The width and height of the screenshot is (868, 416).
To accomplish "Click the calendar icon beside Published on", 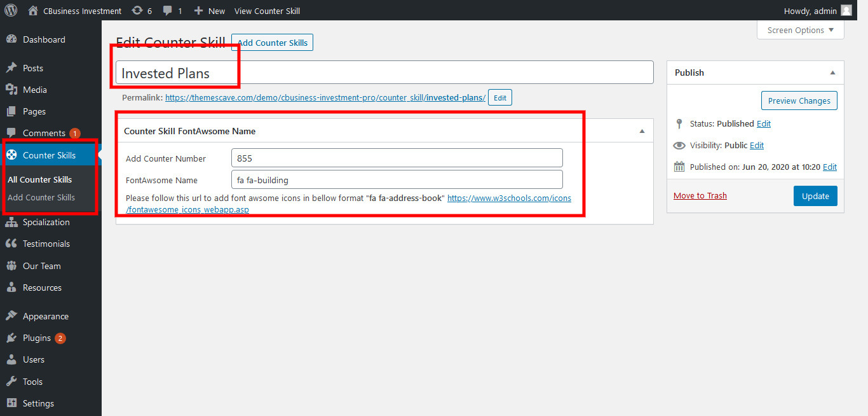I will 679,167.
